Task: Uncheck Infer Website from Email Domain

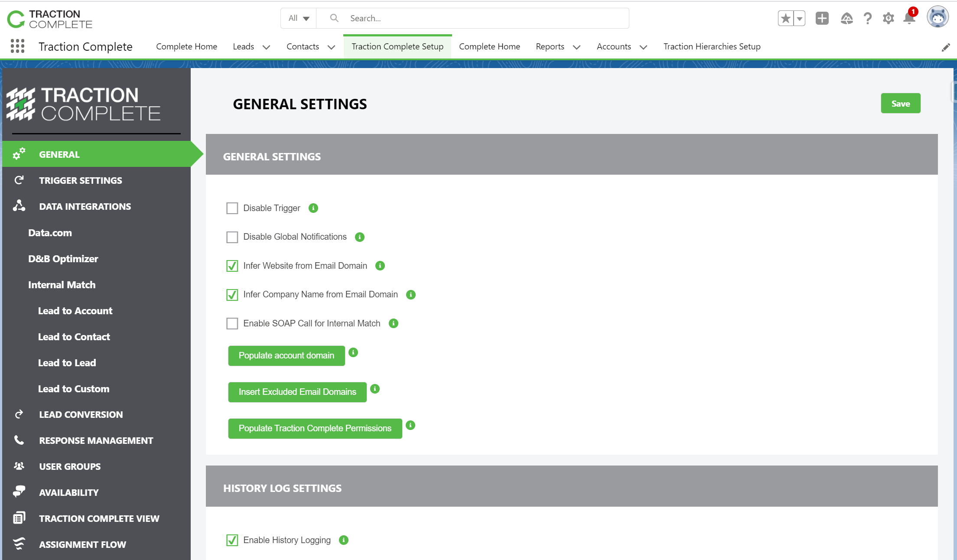Action: pos(232,266)
